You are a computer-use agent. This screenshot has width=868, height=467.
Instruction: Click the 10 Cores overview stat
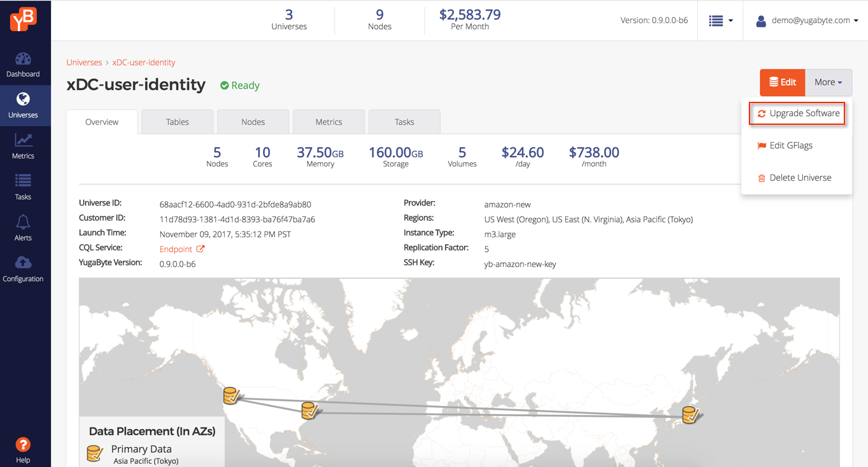[x=262, y=156]
